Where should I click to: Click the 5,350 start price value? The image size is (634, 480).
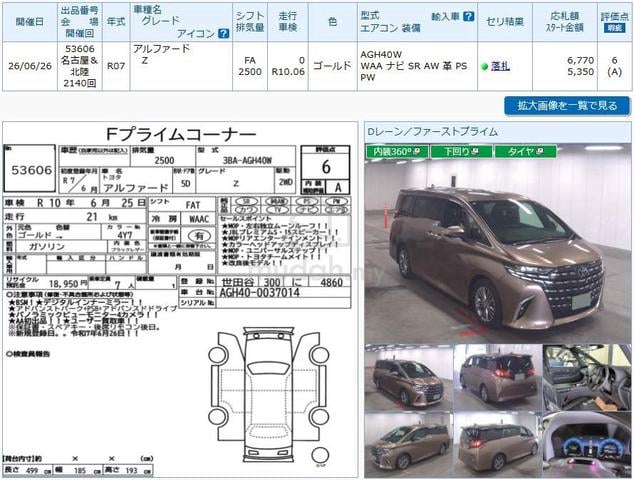click(x=580, y=72)
